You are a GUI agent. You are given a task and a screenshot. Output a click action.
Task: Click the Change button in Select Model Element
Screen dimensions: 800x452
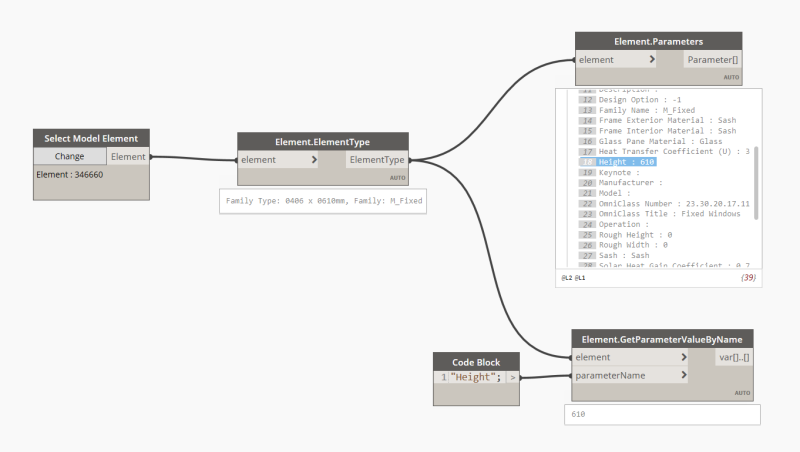[x=70, y=156]
